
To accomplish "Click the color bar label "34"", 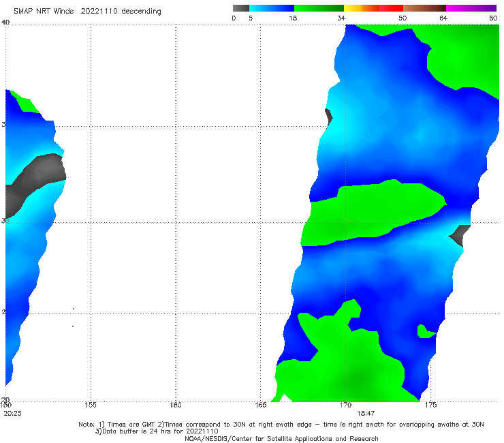I will click(341, 18).
